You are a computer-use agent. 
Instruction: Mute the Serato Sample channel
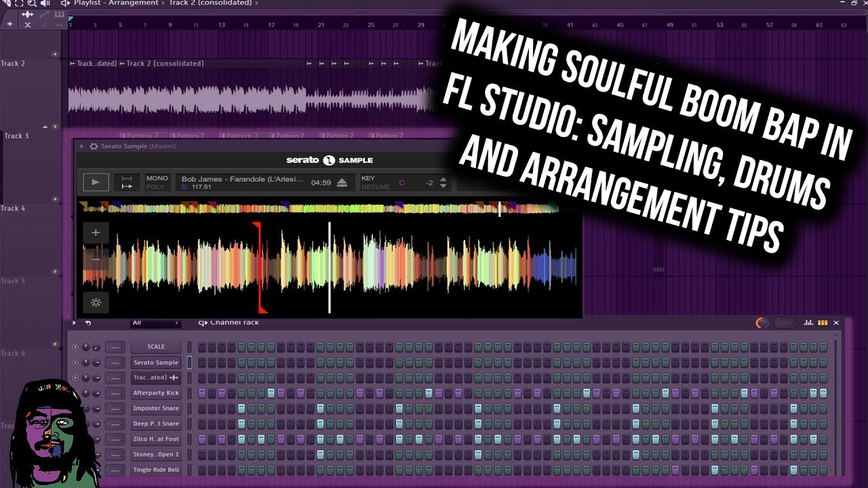pos(75,363)
